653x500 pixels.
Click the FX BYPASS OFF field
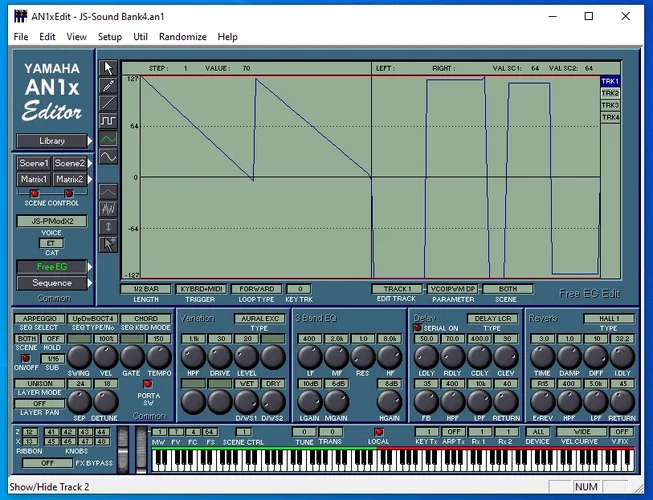47,463
